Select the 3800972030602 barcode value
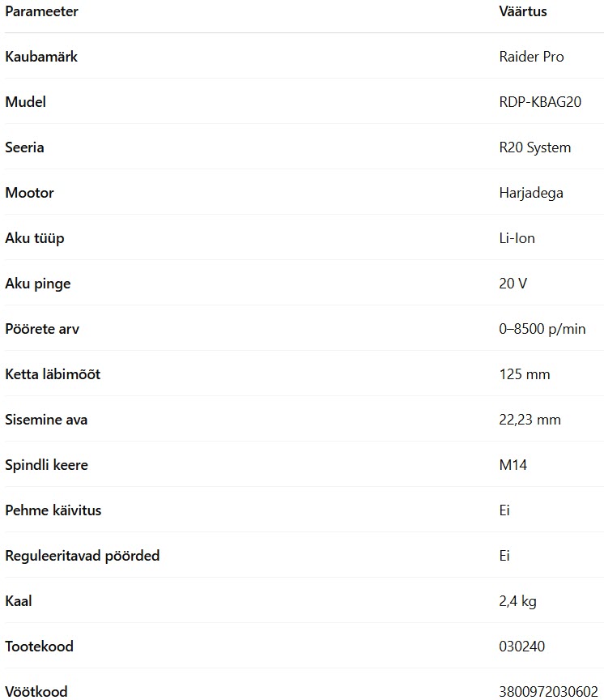 [548, 692]
